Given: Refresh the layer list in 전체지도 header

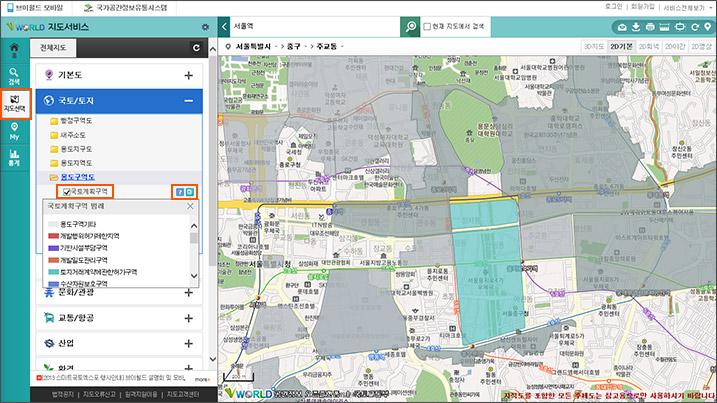Looking at the screenshot, I should click(x=196, y=48).
